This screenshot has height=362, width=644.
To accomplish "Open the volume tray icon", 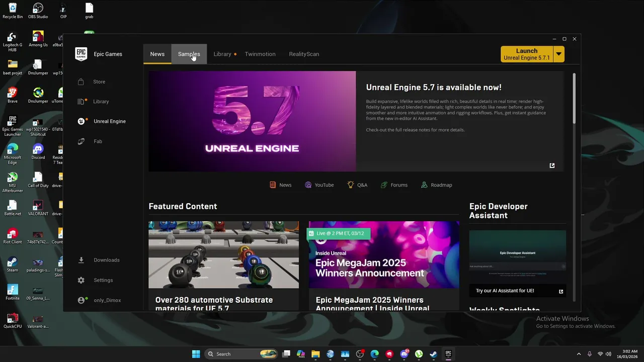I will [x=609, y=354].
